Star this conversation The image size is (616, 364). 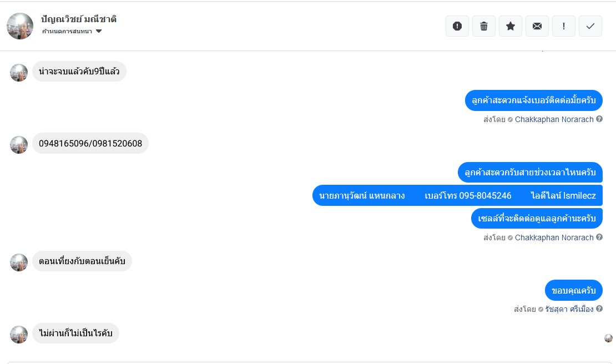tap(511, 26)
